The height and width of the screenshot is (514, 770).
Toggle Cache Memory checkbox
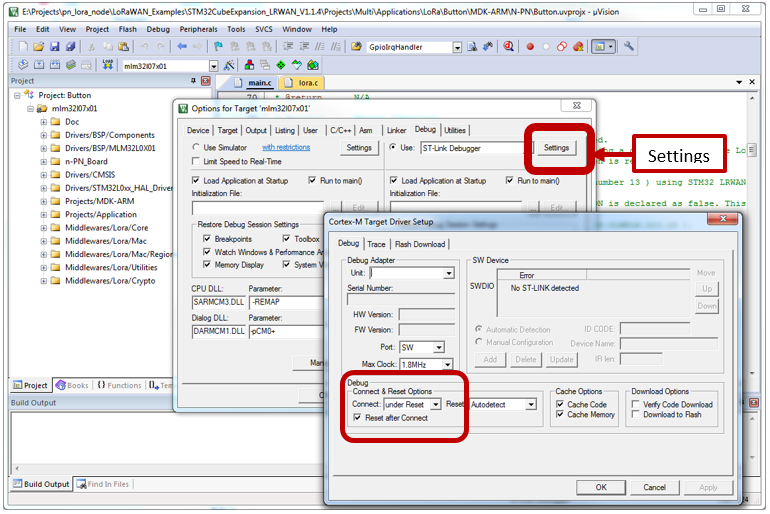(560, 414)
